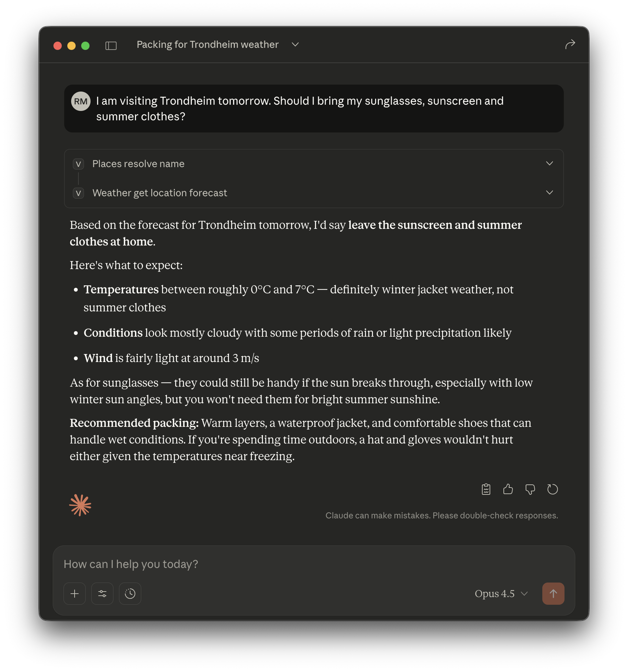Click the How can I help input field
This screenshot has height=672, width=628.
314,564
